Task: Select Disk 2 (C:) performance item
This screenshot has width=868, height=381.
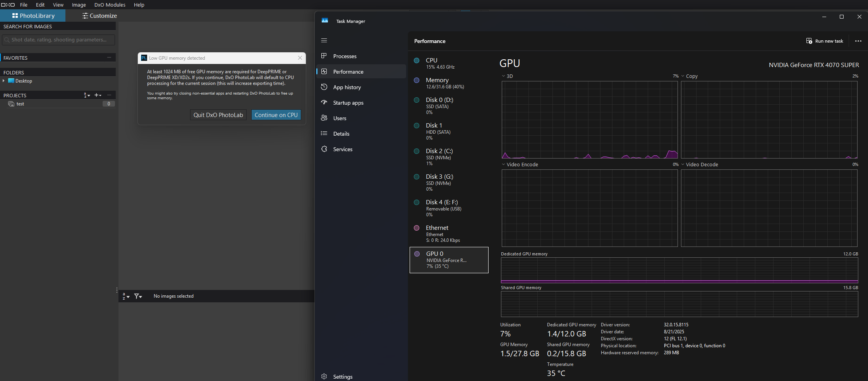Action: click(x=449, y=157)
